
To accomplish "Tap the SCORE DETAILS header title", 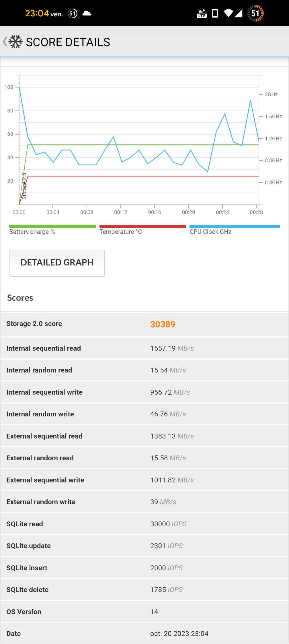I will pos(68,42).
